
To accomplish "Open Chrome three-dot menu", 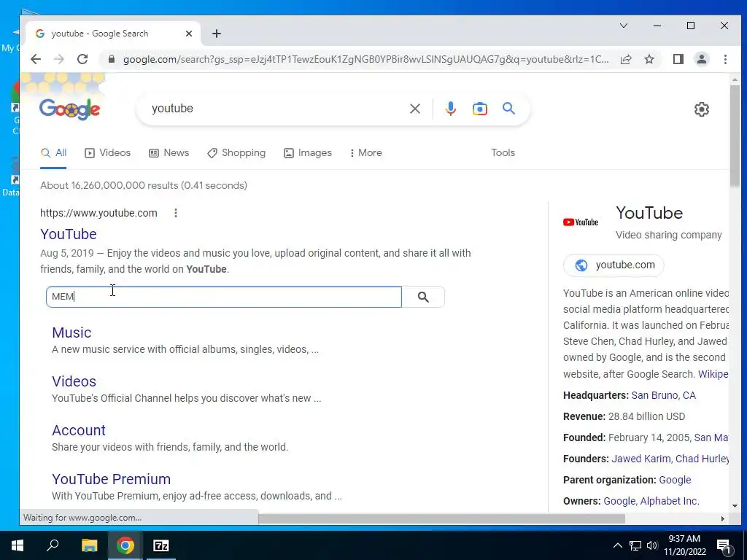I will pos(725,59).
